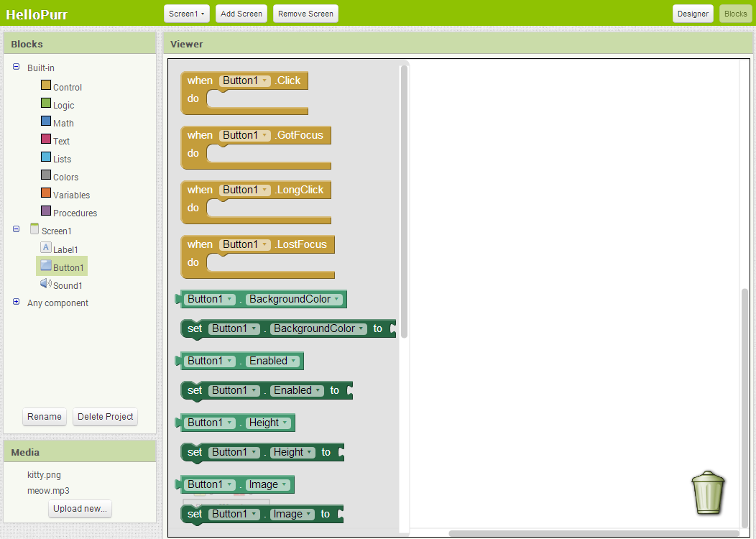Viewport: 756px width, 539px height.
Task: Select the Text blocks color icon
Action: (46, 139)
